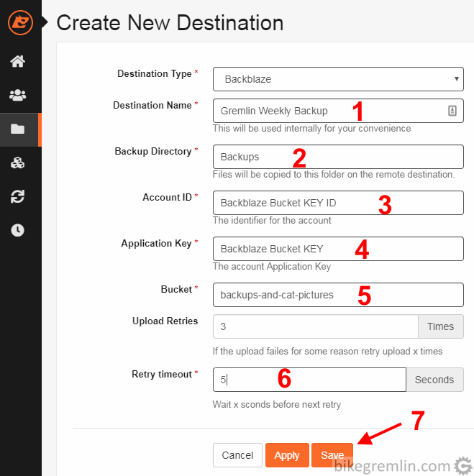Expand the Destination Type Backblaze dropdown
Screen dimensions: 474x476
(338, 79)
